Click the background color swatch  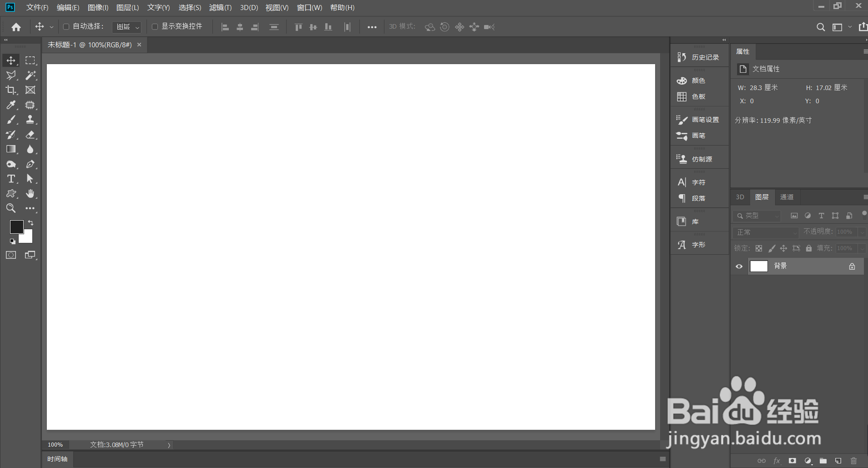click(x=28, y=238)
